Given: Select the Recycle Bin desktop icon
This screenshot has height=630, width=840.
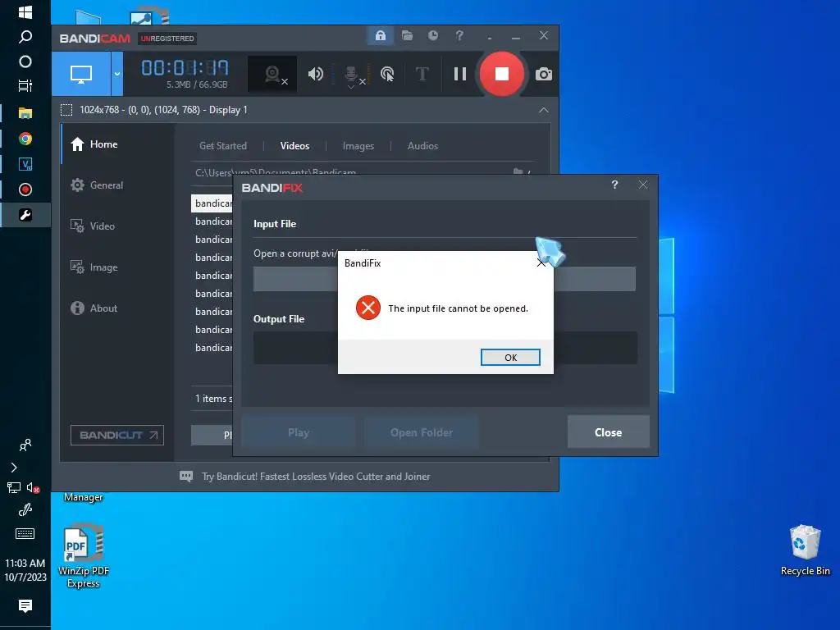Looking at the screenshot, I should (806, 550).
